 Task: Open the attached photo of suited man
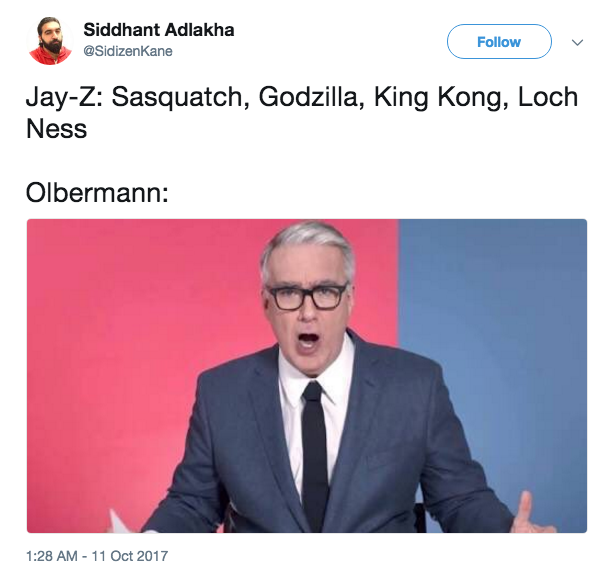307,376
